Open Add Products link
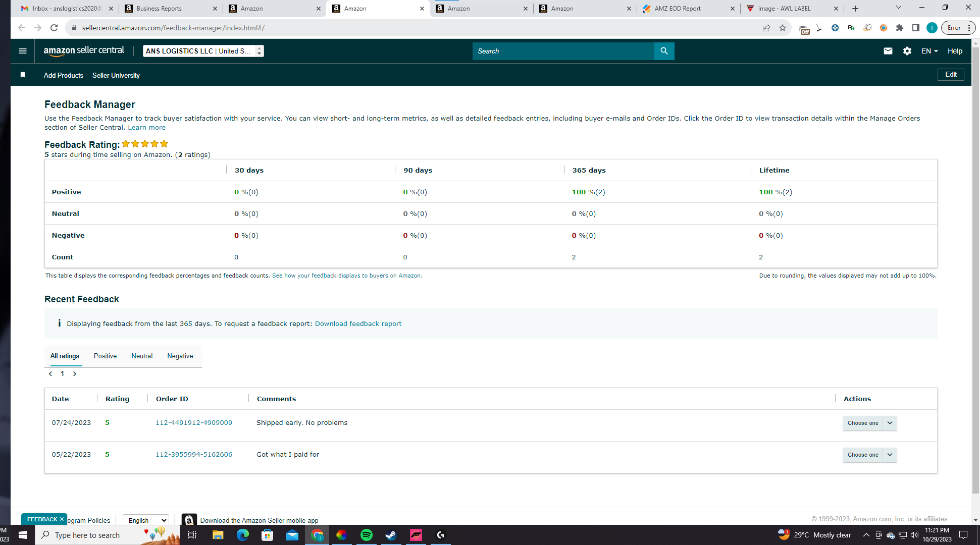980x545 pixels. point(64,75)
